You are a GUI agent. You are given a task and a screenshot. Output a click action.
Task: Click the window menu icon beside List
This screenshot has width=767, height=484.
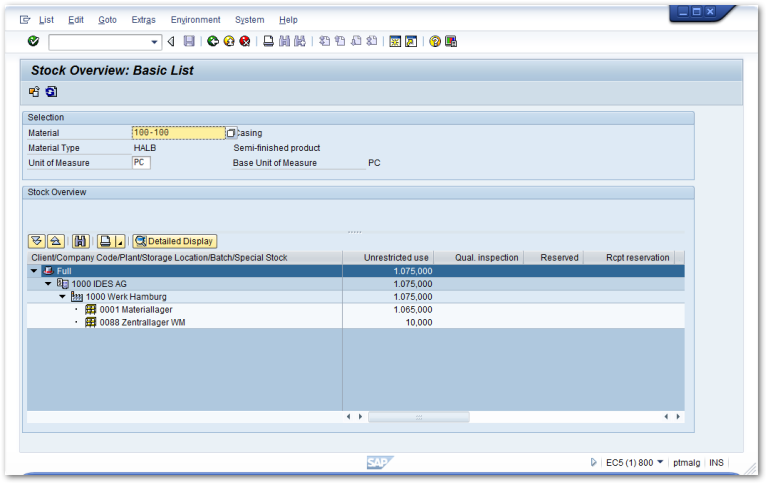click(24, 20)
